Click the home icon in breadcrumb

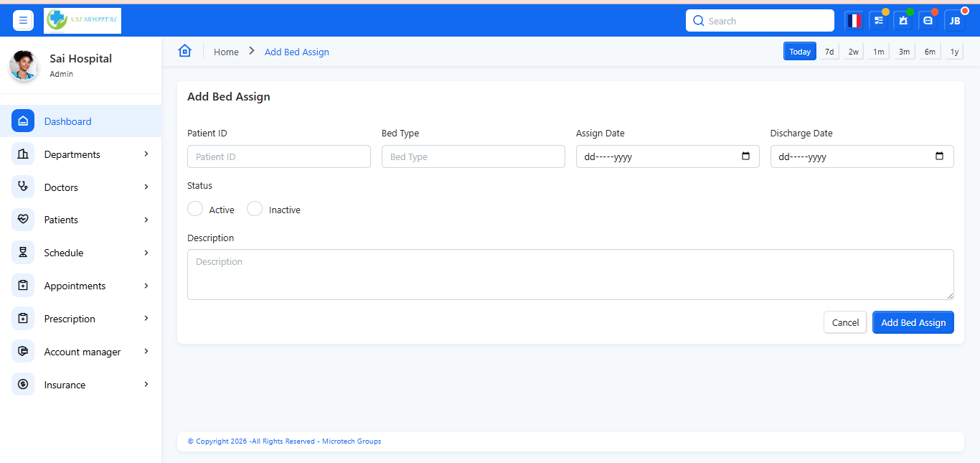[185, 51]
